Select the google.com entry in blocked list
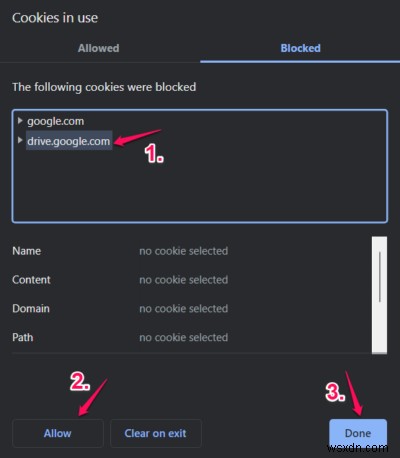 coord(55,121)
